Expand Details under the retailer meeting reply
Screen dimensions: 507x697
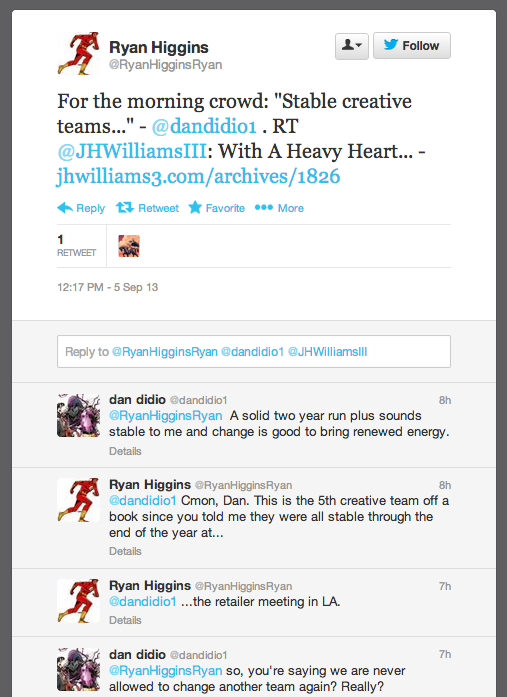pos(125,620)
